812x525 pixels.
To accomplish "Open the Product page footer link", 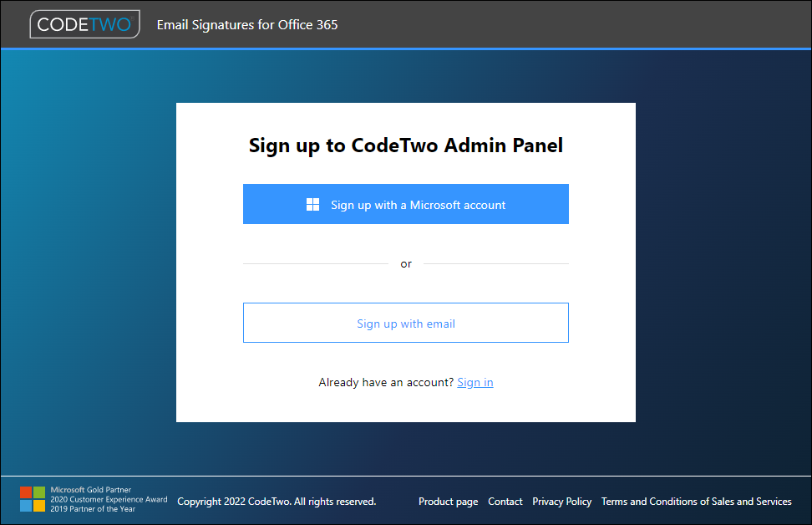I will point(448,502).
